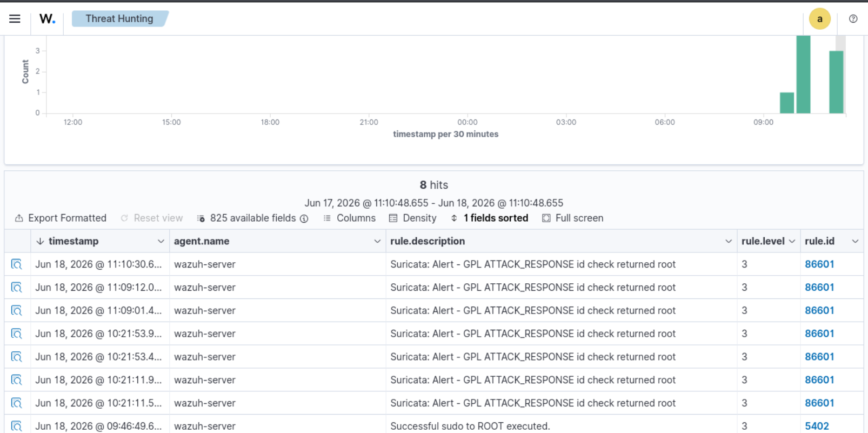Inspect document details for 09:46:49 sudo event
The height and width of the screenshot is (433, 868).
click(17, 426)
